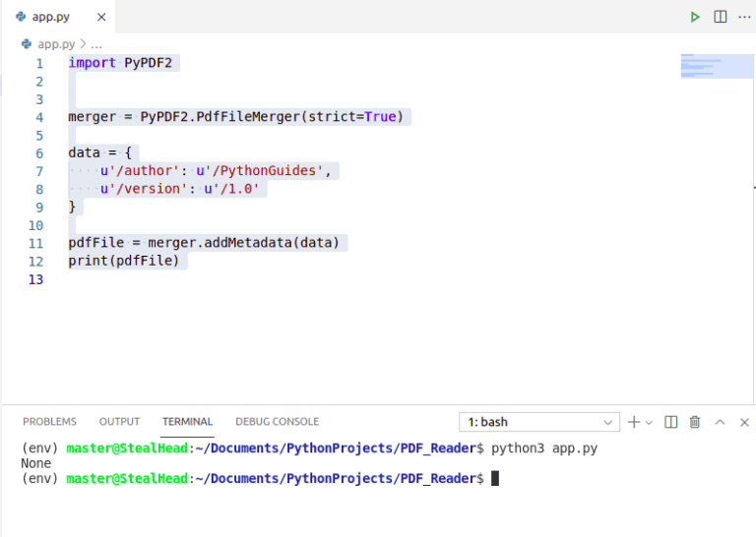Run the Python file with play icon

click(x=694, y=18)
